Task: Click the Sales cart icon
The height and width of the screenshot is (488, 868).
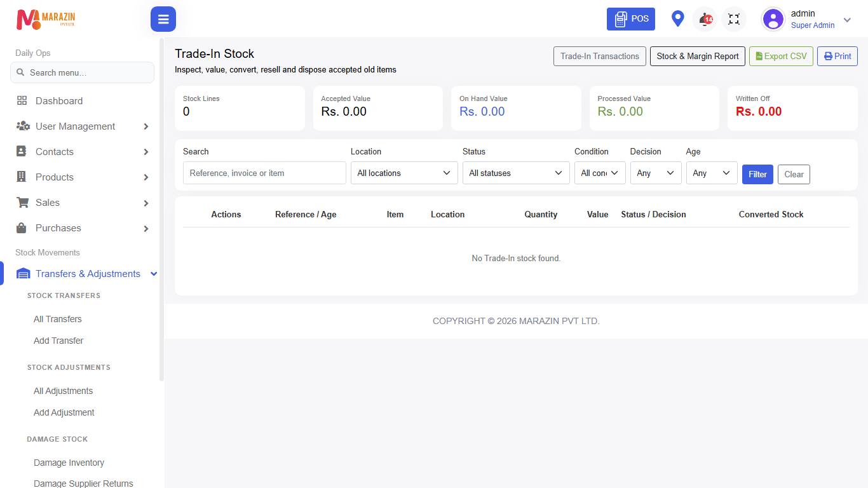Action: pyautogui.click(x=23, y=203)
